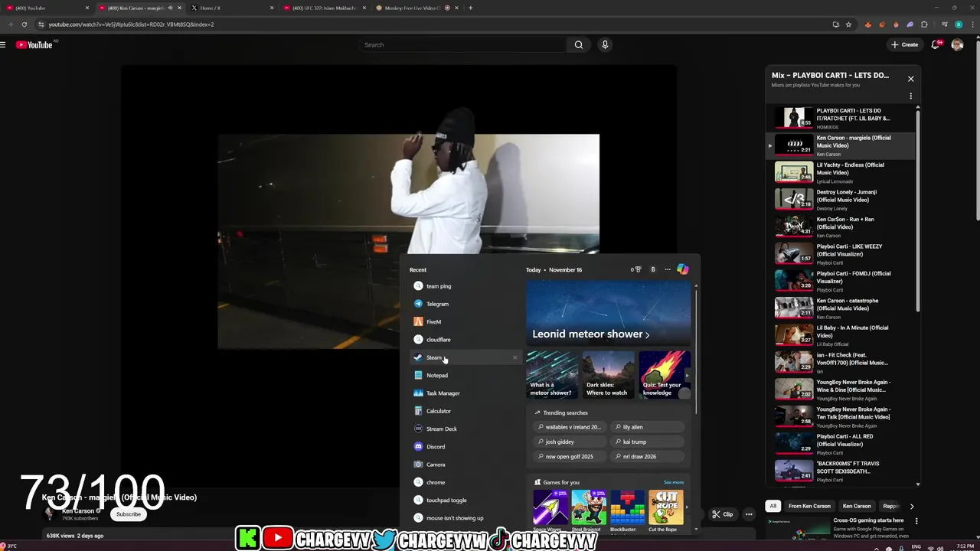Open Chrome three-dot menu

tap(972, 24)
